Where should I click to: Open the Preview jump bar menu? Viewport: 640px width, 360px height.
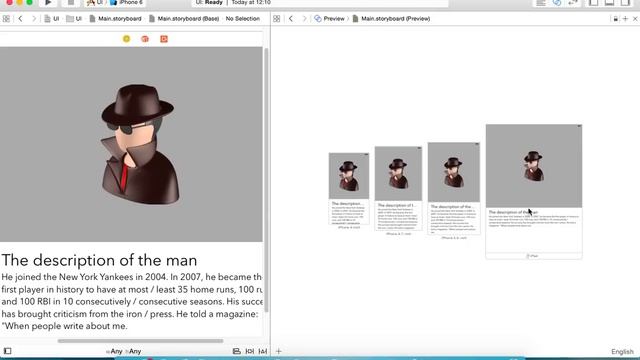(x=329, y=19)
